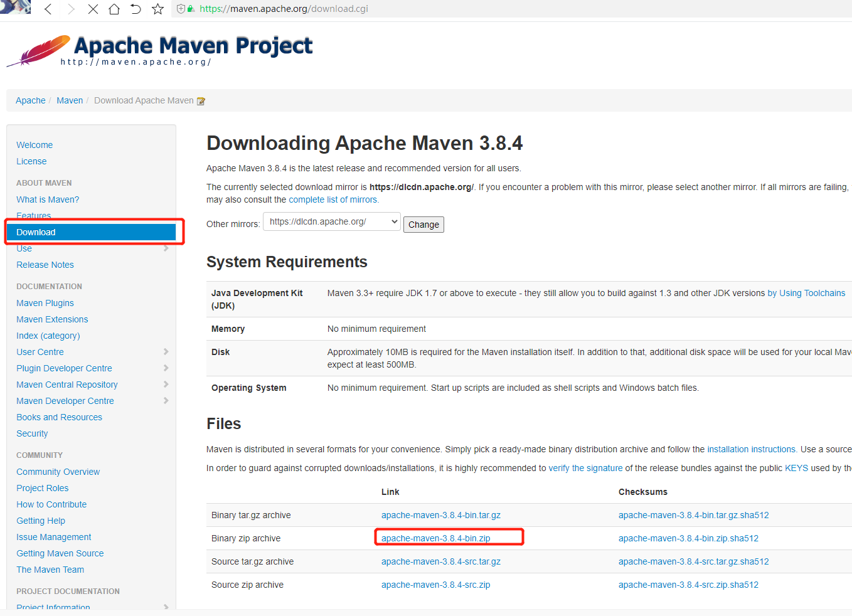Select the 'Binary zip archive' row label
The height and width of the screenshot is (616, 852).
pos(246,538)
